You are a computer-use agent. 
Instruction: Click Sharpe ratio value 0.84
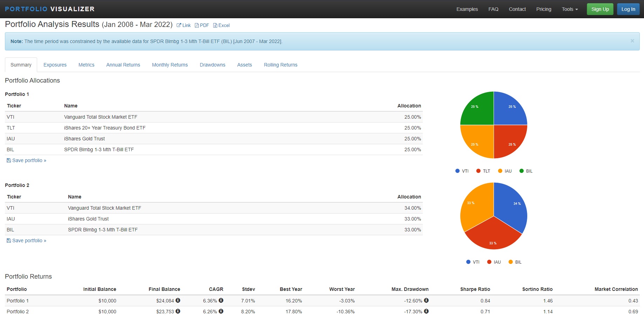click(x=485, y=301)
